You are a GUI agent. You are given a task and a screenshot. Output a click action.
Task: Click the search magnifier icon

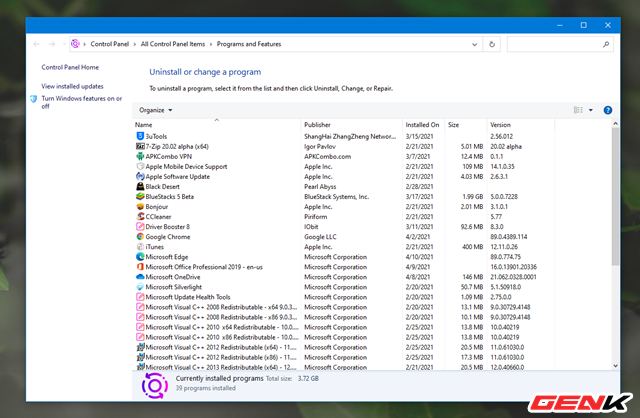click(606, 44)
